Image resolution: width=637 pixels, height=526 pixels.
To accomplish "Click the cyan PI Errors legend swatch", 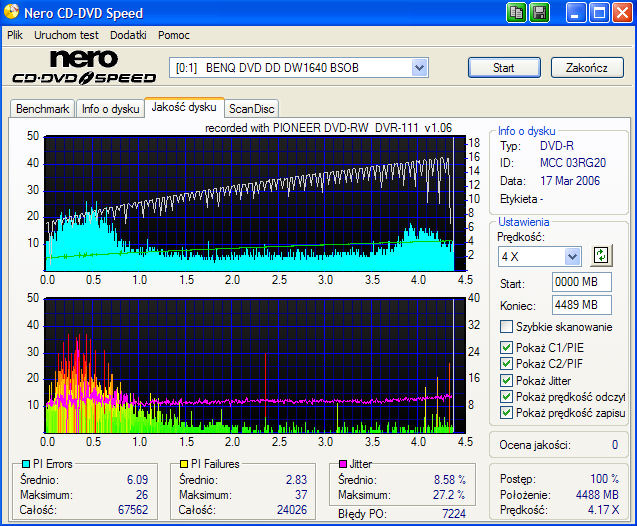I will coord(26,464).
